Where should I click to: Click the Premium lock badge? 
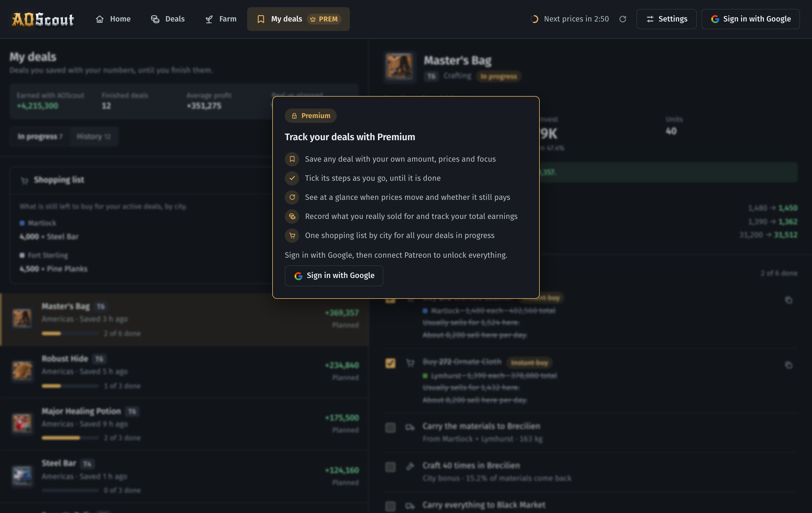(310, 115)
